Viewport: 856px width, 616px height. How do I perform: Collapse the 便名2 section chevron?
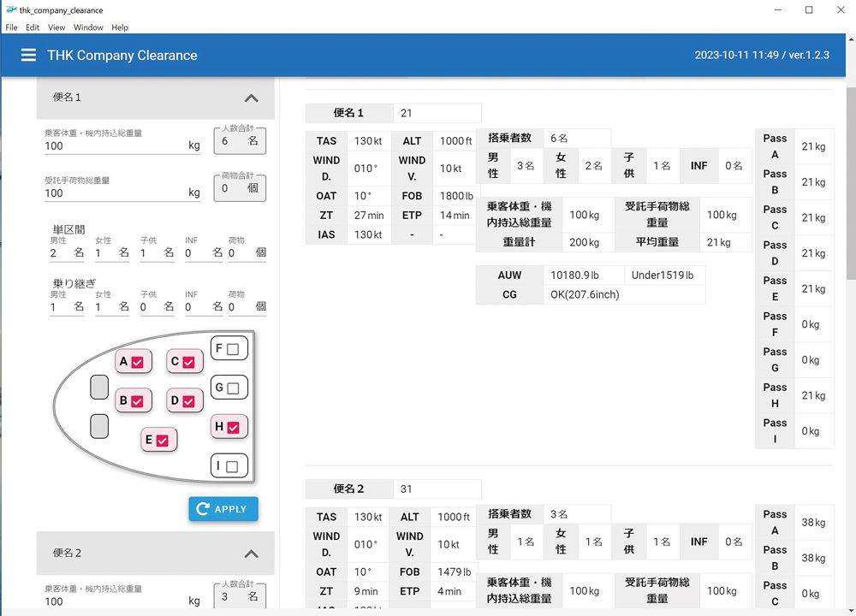251,553
